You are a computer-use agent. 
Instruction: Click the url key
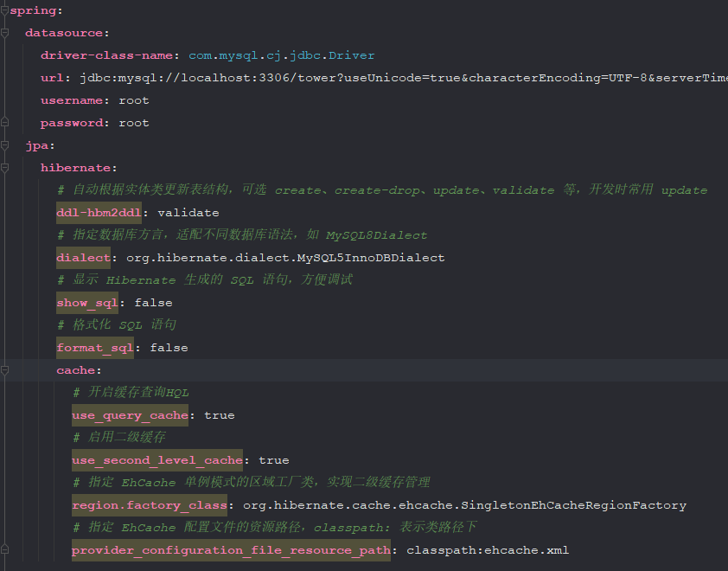tap(52, 78)
